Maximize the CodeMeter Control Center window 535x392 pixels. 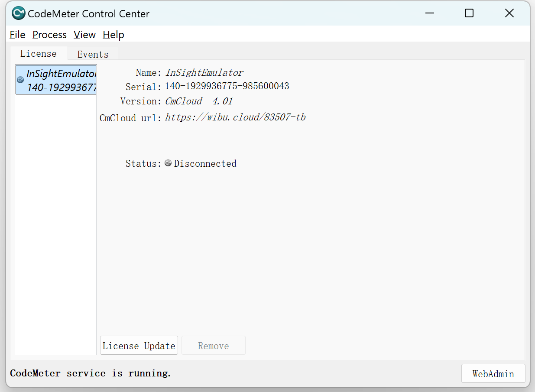[469, 13]
